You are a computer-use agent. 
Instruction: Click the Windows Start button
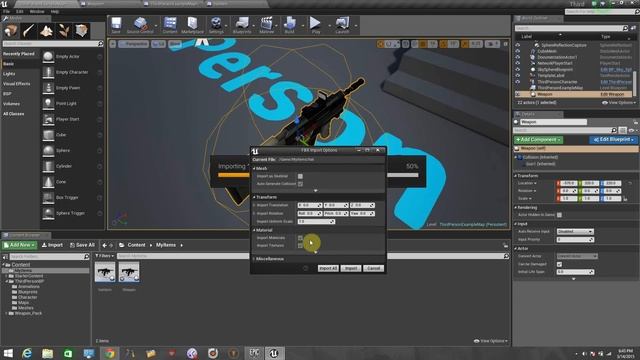click(8, 353)
